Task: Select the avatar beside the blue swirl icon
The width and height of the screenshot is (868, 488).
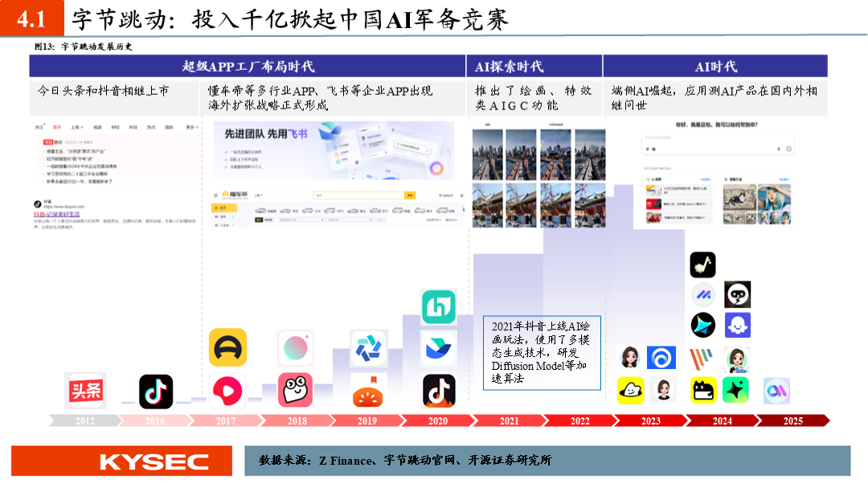Action: pos(631,358)
